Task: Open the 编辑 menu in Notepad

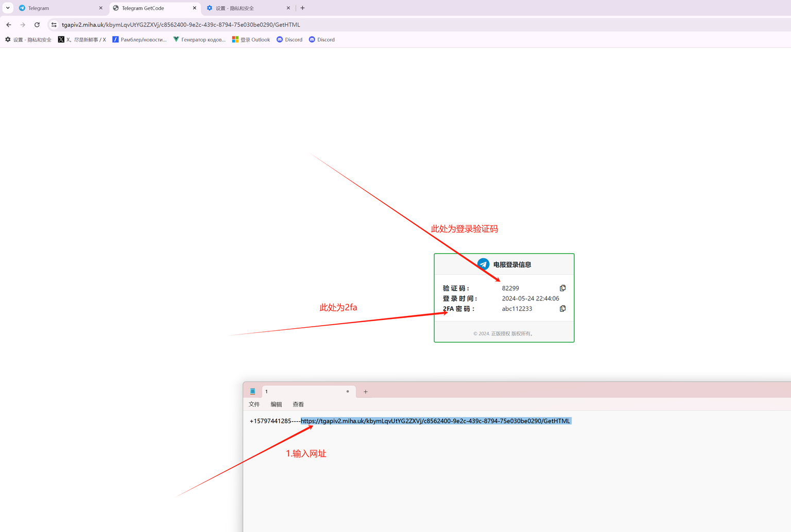Action: 276,404
